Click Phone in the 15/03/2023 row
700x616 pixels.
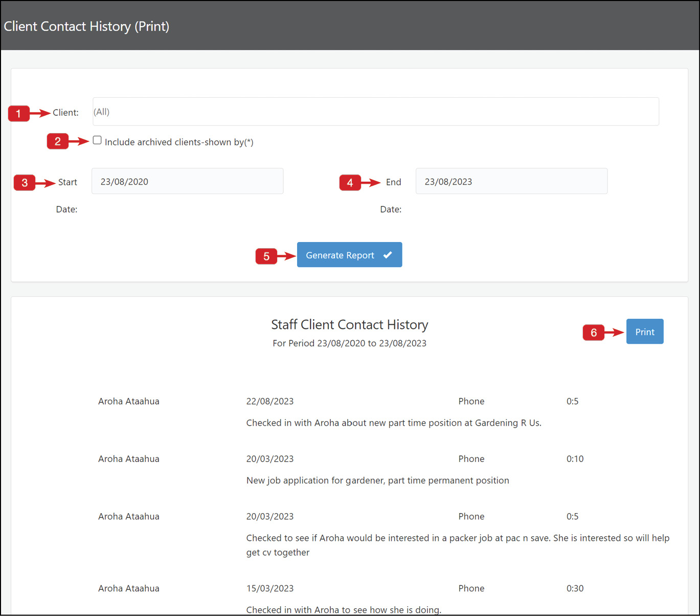tap(471, 588)
